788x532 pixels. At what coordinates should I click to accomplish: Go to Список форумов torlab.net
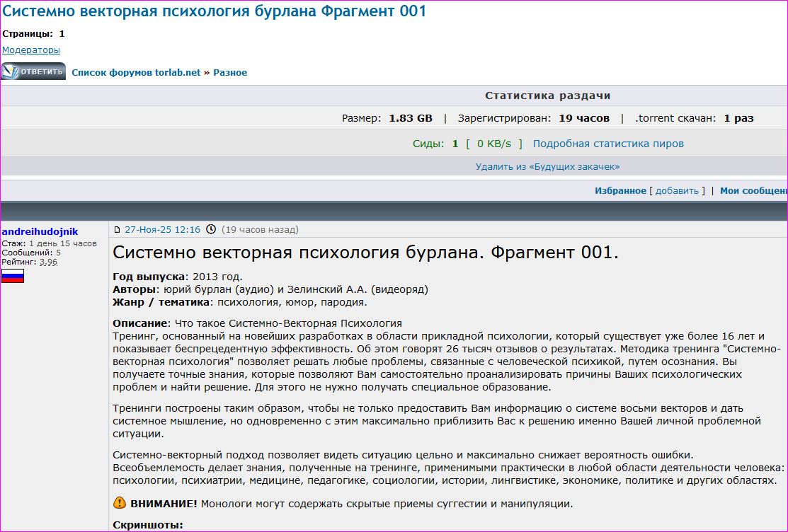pos(136,72)
